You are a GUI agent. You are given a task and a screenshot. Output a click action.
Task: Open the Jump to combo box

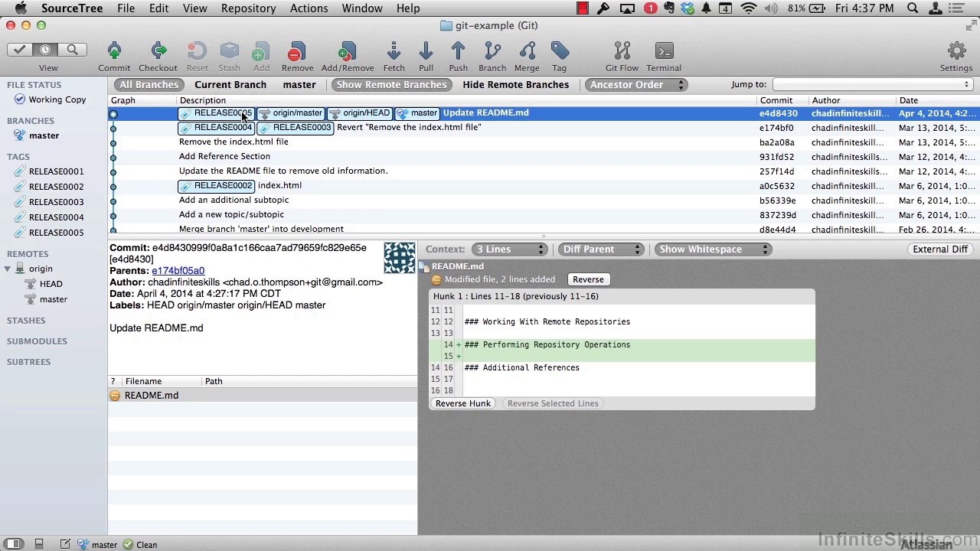[873, 85]
